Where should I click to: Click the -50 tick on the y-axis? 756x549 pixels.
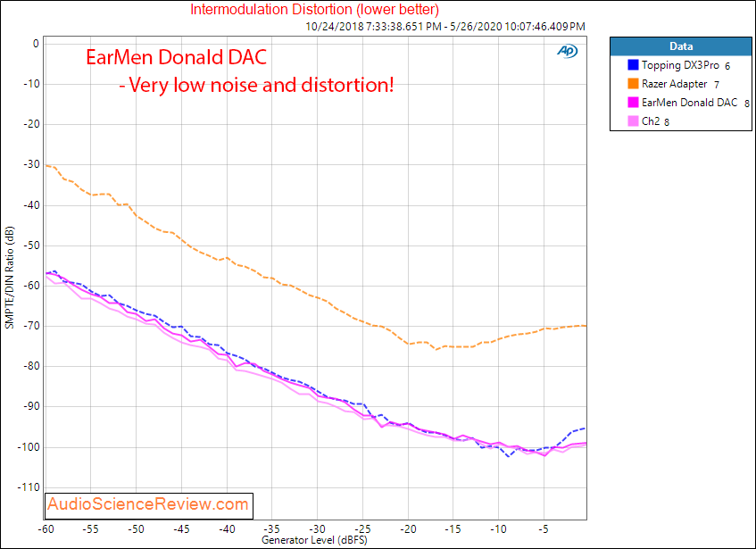pos(32,245)
